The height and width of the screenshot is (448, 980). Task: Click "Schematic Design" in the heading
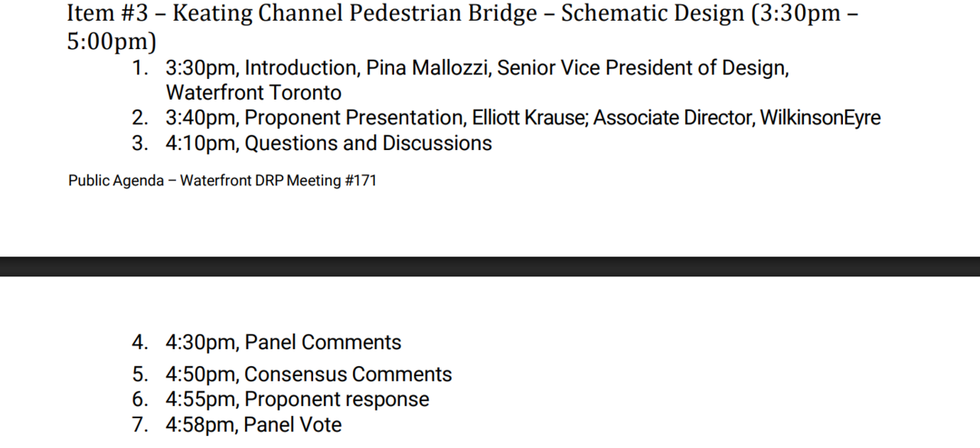[x=652, y=14]
